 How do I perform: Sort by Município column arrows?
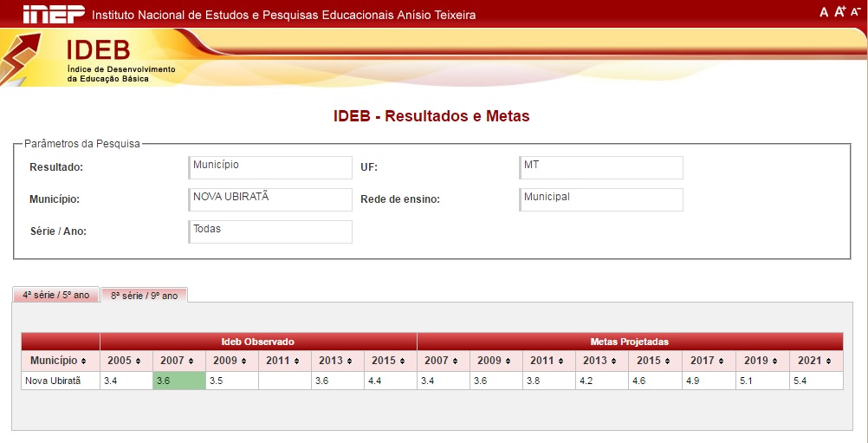[x=83, y=362]
